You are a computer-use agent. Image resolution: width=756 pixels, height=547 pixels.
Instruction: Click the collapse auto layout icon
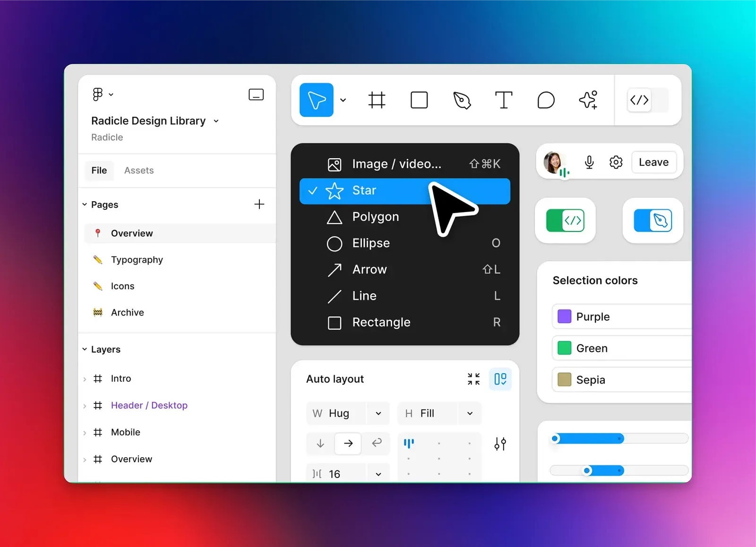click(x=473, y=379)
